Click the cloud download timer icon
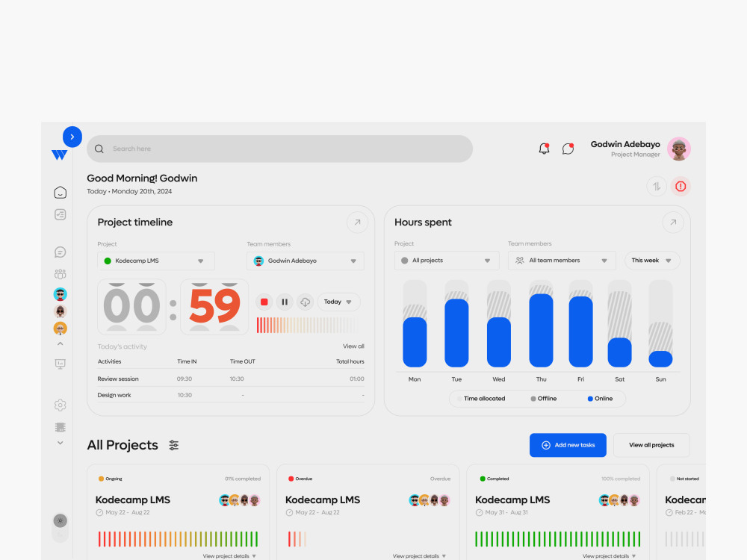This screenshot has height=560, width=747. point(305,302)
